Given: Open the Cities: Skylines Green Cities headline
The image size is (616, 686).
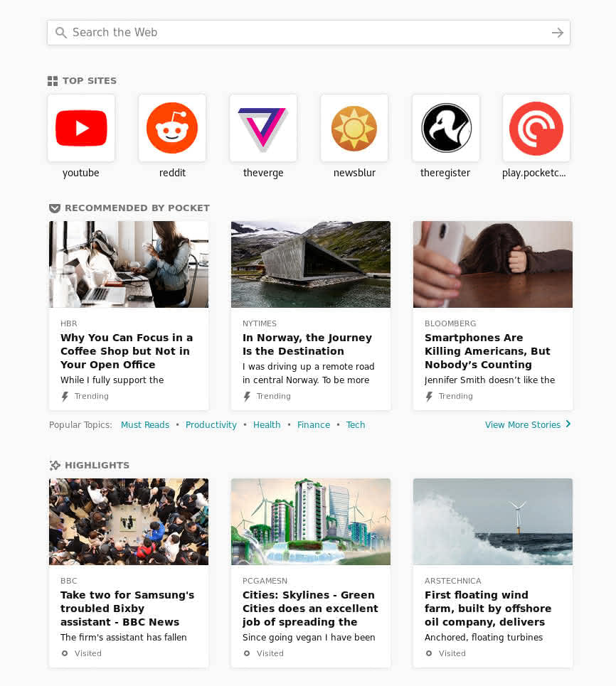Looking at the screenshot, I should (310, 609).
